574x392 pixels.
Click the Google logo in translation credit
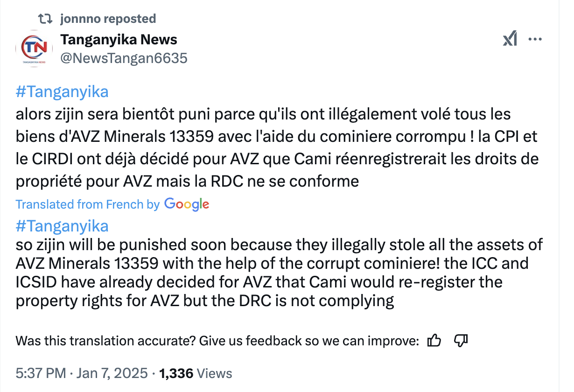coord(187,204)
